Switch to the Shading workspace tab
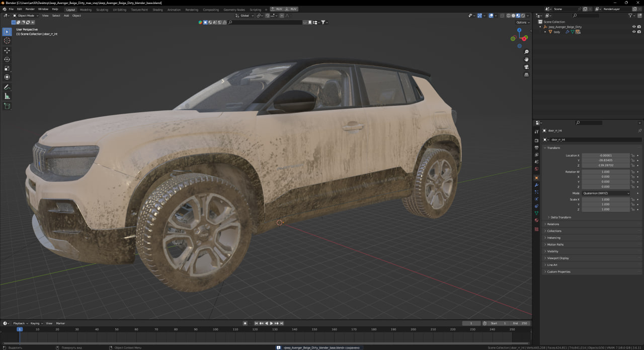Image resolution: width=644 pixels, height=350 pixels. [x=157, y=10]
